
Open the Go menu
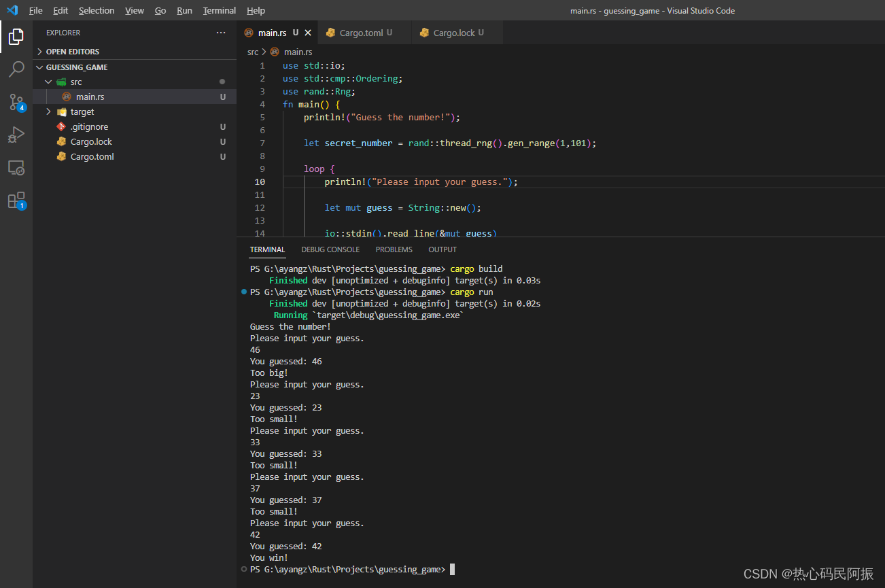(x=160, y=10)
